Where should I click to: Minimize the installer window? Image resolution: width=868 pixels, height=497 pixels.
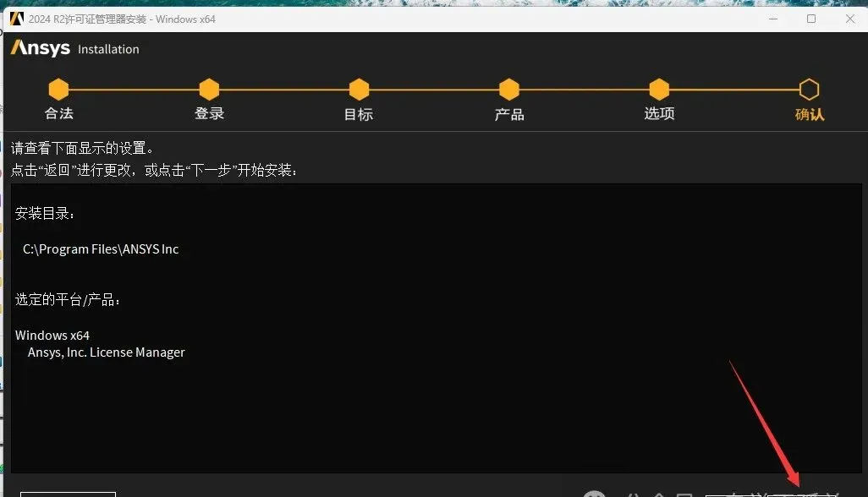pos(773,19)
